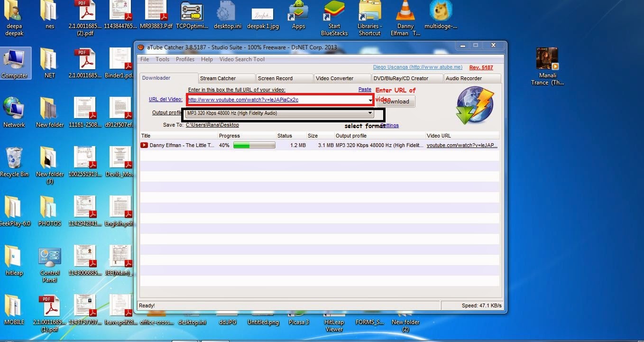Select the Manali Trance video file icon
Image resolution: width=644 pixels, height=342 pixels.
click(x=547, y=66)
